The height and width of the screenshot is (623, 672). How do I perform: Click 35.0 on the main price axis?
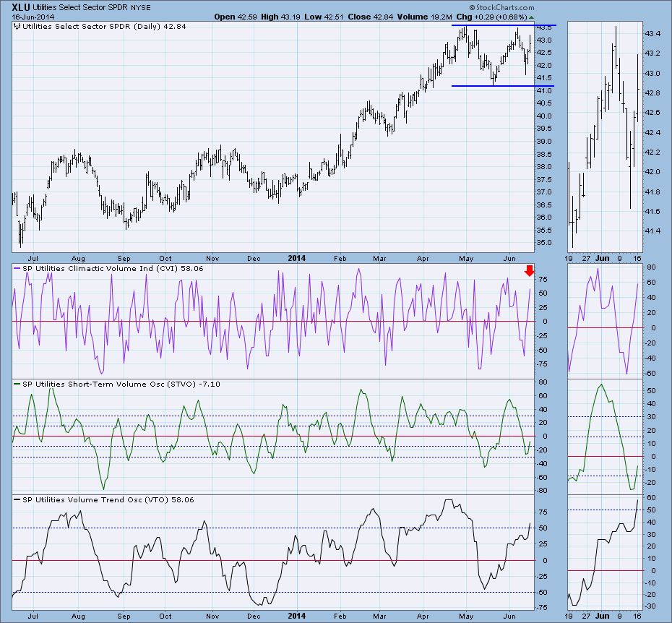544,243
